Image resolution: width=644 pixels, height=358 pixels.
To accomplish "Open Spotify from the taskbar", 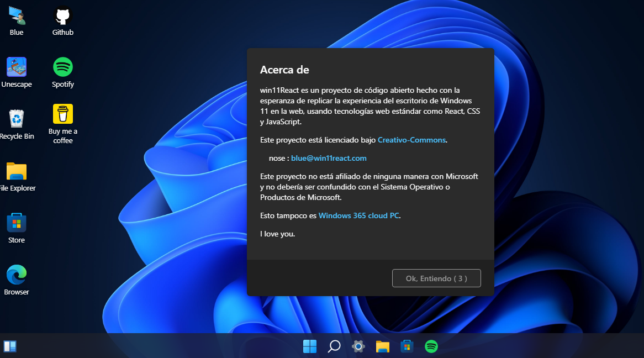I will click(x=431, y=346).
